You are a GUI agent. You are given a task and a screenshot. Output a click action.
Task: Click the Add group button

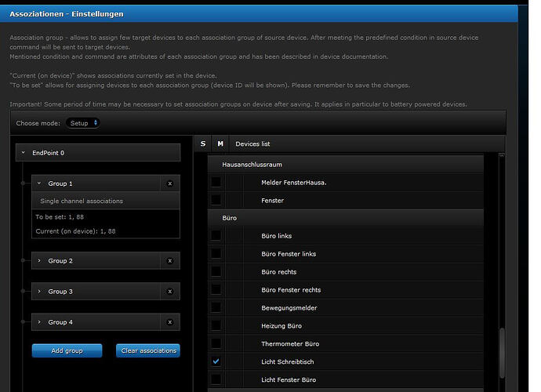[67, 350]
